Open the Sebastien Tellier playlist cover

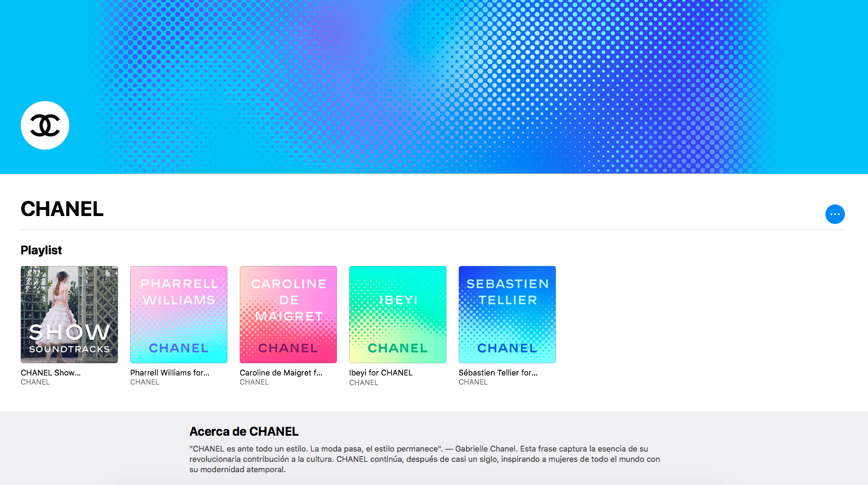point(507,315)
